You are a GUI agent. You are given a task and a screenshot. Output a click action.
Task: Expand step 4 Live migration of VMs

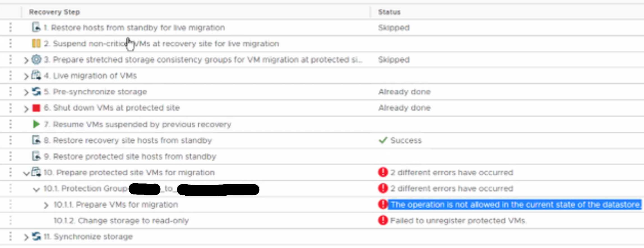(26, 76)
